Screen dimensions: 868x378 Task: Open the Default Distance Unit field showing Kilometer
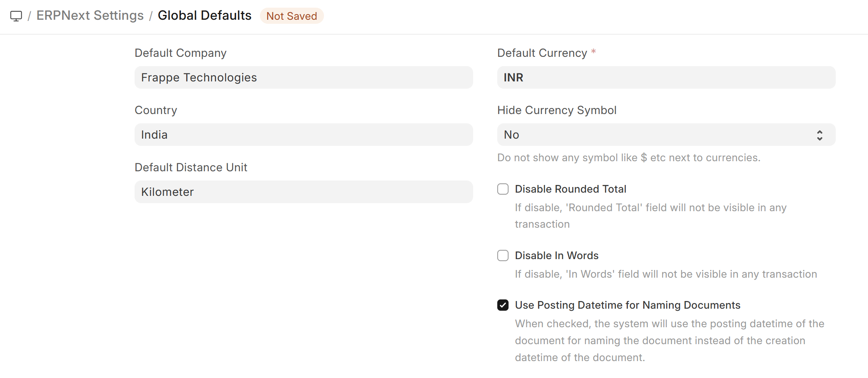(x=303, y=192)
